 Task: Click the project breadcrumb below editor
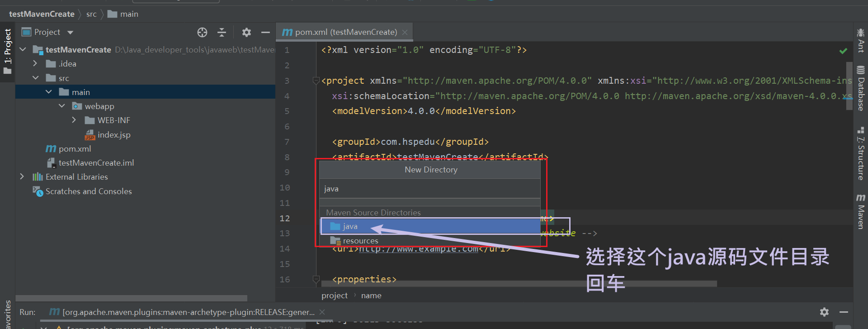(335, 295)
